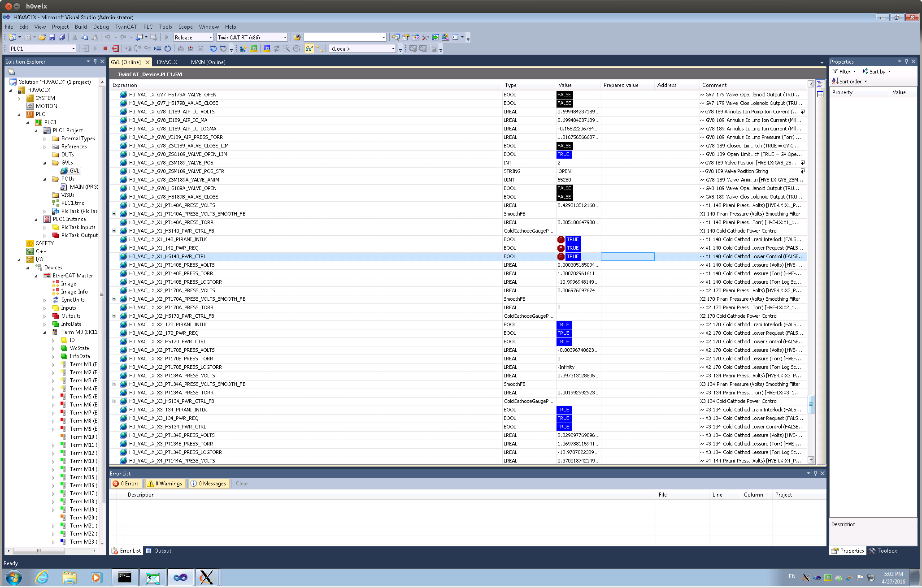Viewport: 922px width, 588px height.
Task: Switch to the MAIN [Online] tab
Action: click(208, 62)
